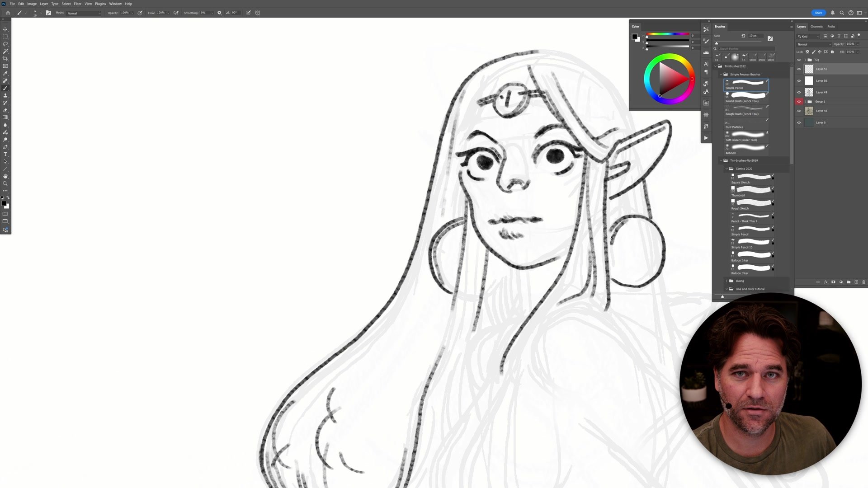Viewport: 868px width, 488px height.
Task: Collapse the Simple Process Brushes folder
Action: coord(721,75)
